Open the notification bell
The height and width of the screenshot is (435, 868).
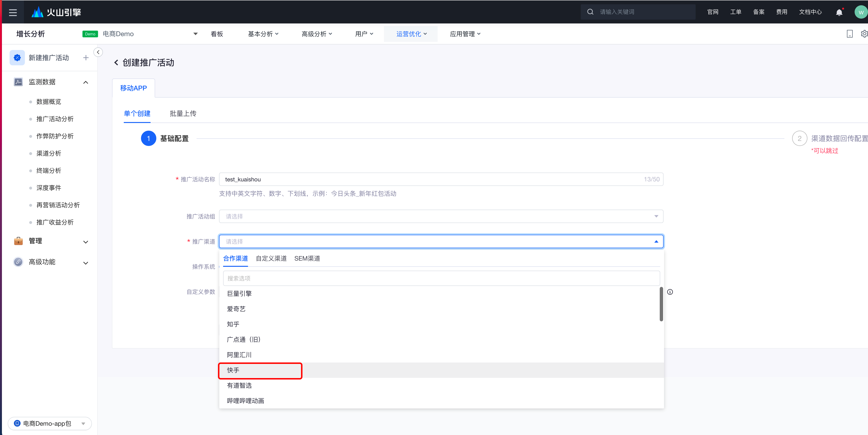[839, 12]
